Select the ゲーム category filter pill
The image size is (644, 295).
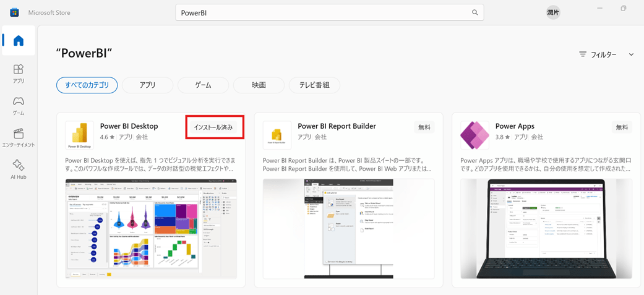(204, 85)
